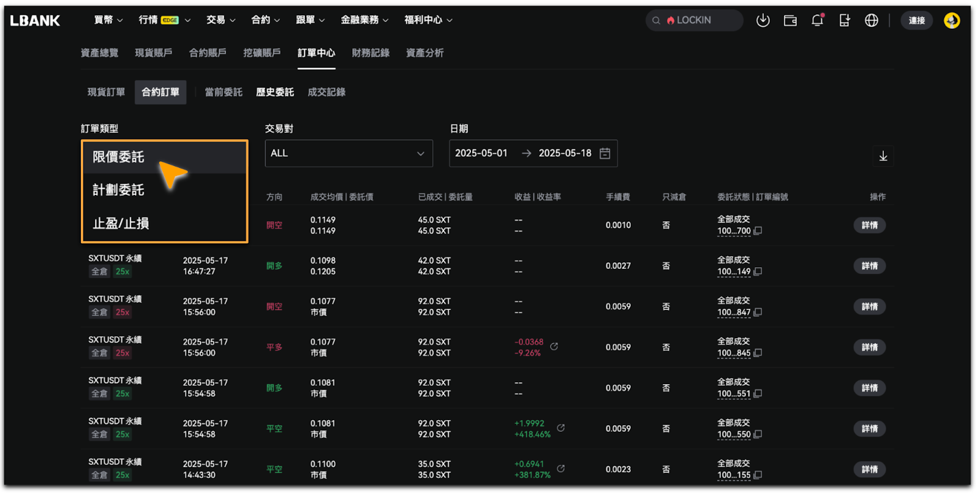The height and width of the screenshot is (495, 980).
Task: Expand the 福利中心 menu
Action: (x=428, y=20)
